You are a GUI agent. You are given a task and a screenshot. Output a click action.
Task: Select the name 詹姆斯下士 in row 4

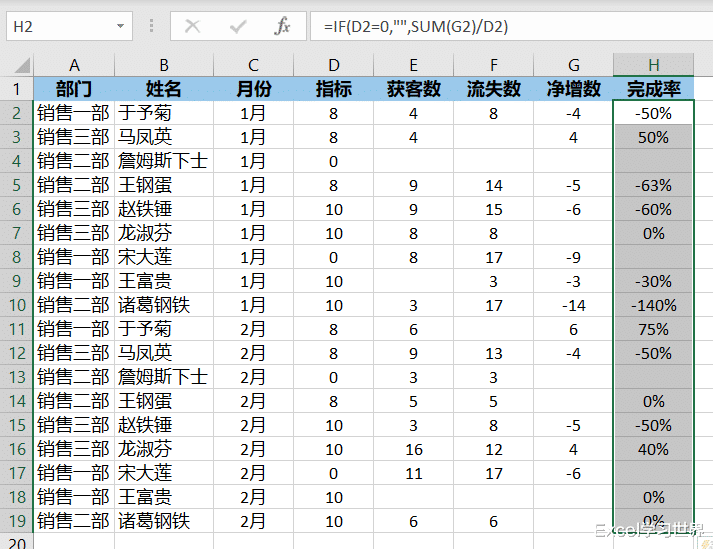164,161
